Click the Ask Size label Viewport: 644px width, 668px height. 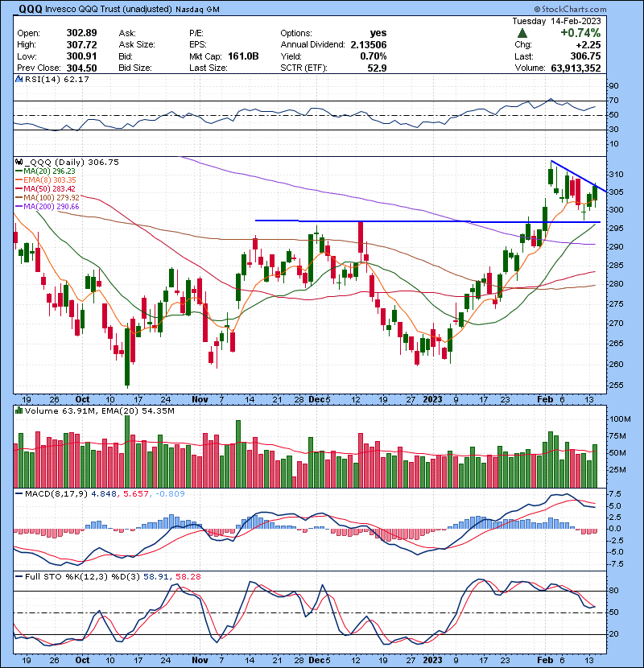[137, 45]
